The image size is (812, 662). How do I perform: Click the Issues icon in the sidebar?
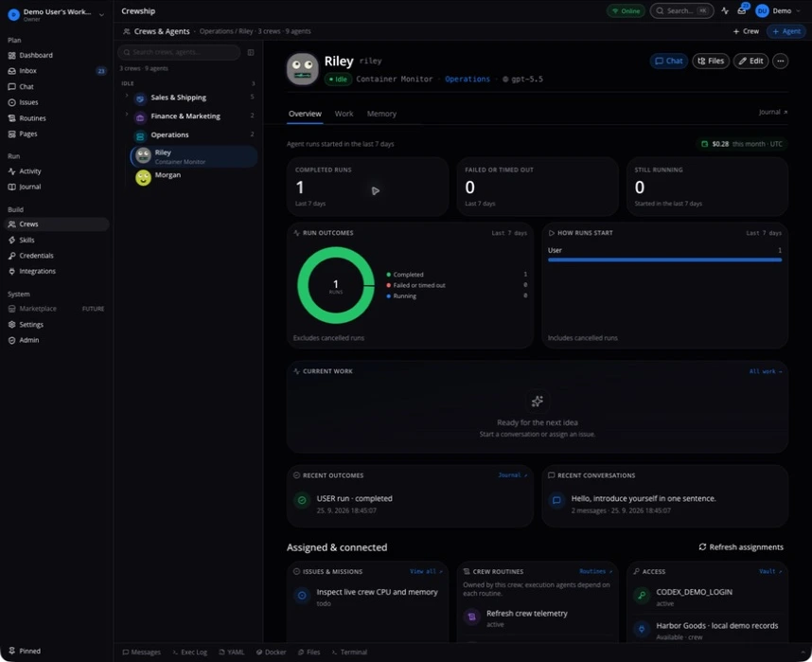(12, 102)
